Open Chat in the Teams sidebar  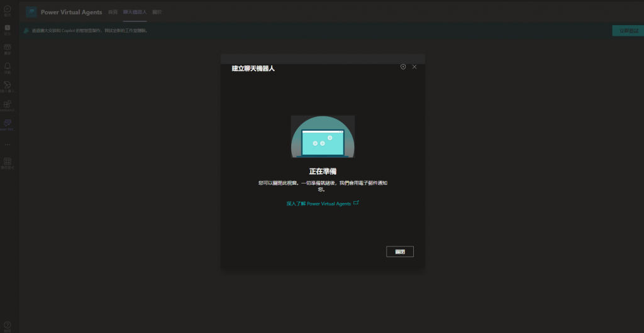click(x=8, y=11)
